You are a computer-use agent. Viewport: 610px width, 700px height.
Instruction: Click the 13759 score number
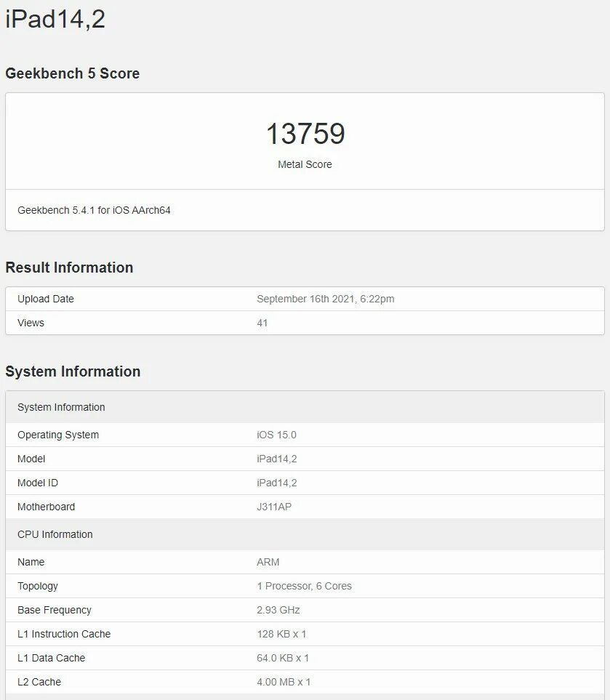click(305, 134)
